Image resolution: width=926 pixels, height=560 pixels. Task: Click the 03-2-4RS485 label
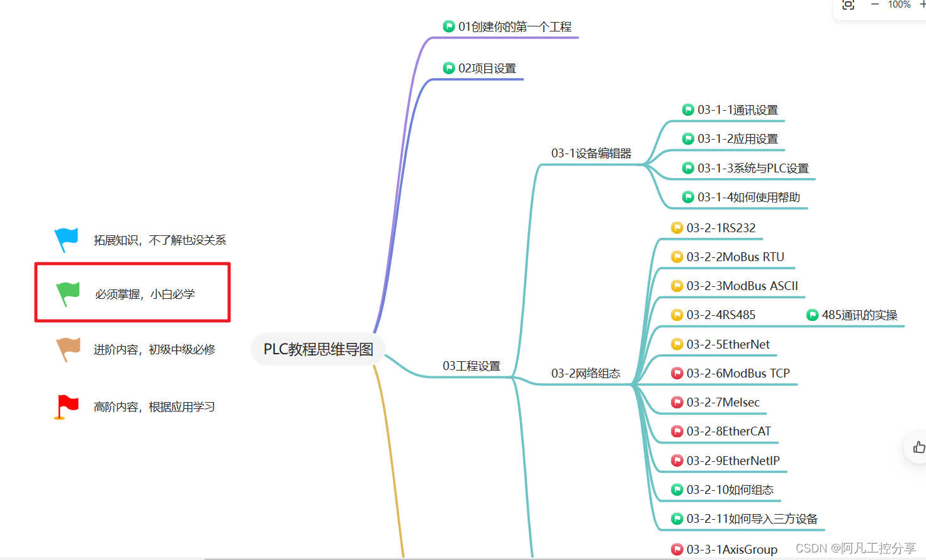point(721,315)
